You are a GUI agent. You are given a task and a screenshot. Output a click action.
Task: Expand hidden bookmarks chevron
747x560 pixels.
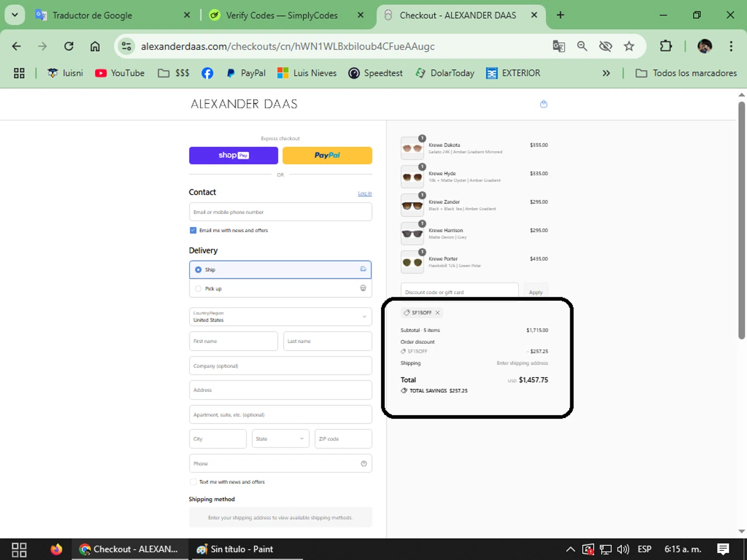tap(606, 73)
